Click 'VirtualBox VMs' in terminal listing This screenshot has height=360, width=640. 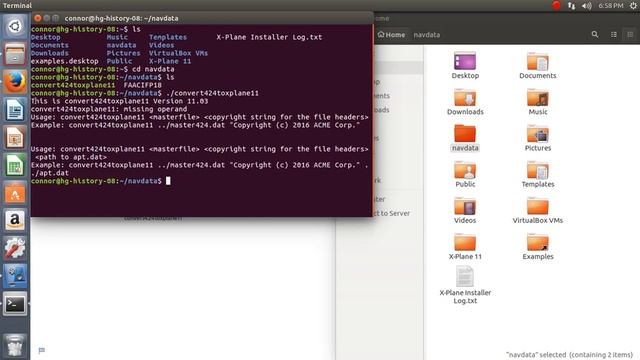[178, 53]
